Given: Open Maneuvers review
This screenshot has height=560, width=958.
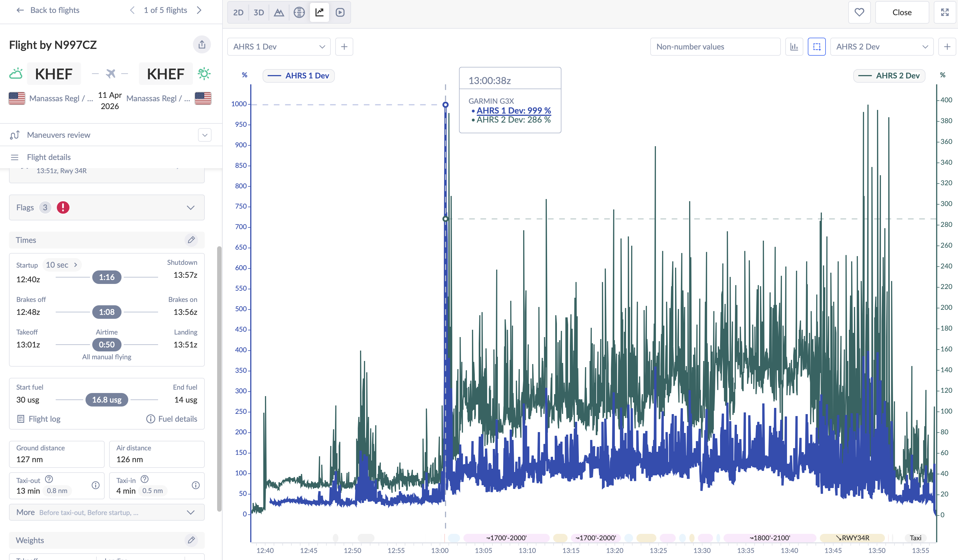Looking at the screenshot, I should pos(59,135).
